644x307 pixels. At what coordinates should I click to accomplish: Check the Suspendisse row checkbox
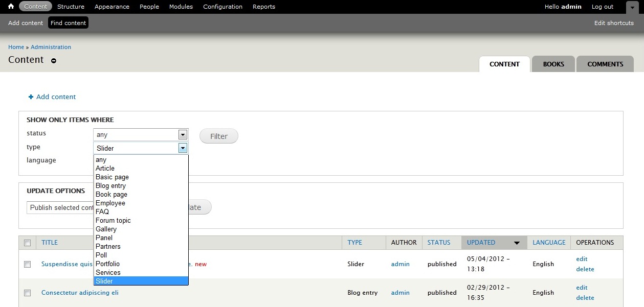(x=28, y=264)
